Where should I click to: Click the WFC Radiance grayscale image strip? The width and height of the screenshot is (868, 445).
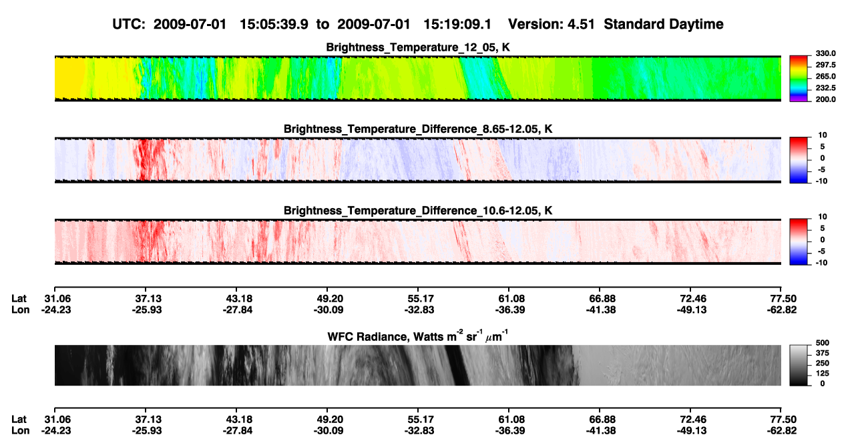pos(417,365)
